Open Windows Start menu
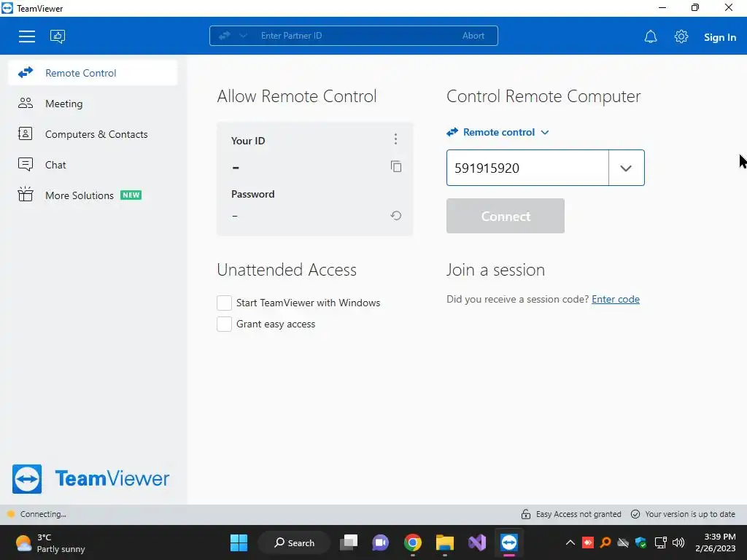747x560 pixels. click(x=239, y=542)
